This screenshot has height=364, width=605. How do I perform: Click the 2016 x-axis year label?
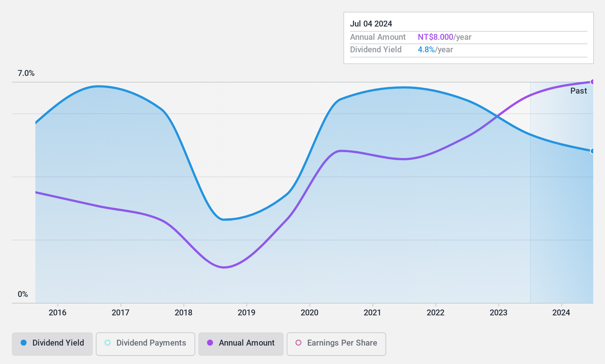(x=57, y=313)
